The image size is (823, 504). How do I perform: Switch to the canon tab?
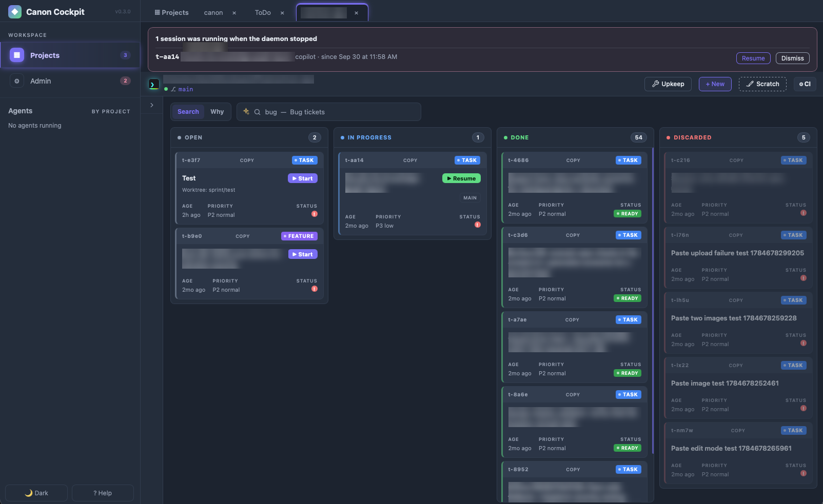[x=213, y=13]
